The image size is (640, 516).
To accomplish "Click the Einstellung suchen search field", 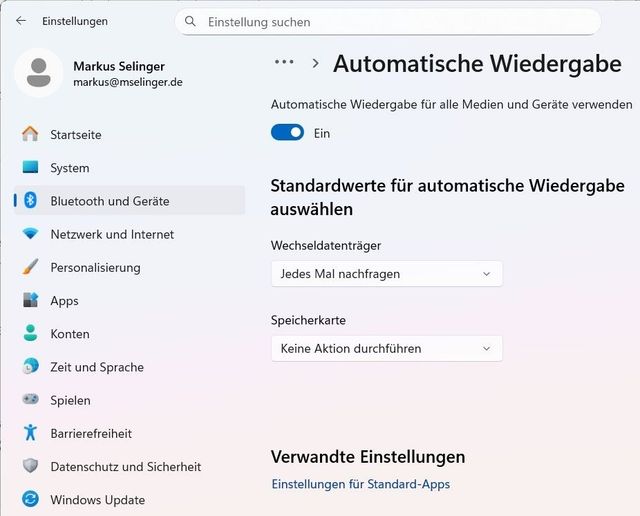I will [x=388, y=22].
